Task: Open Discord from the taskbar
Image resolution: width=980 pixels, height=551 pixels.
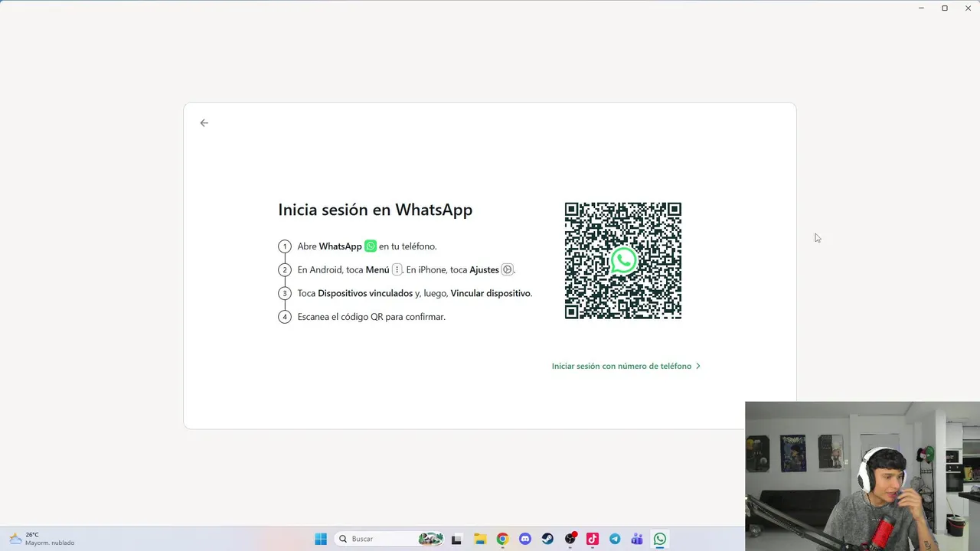Action: (524, 539)
